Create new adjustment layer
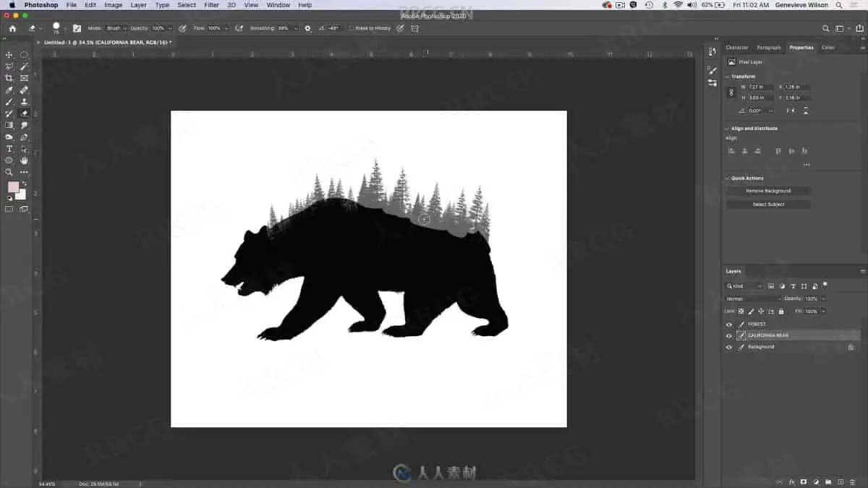 point(816,481)
